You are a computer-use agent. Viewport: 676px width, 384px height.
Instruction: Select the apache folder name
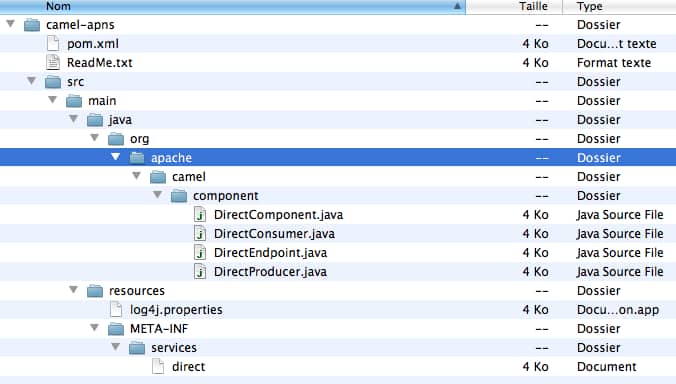click(x=171, y=158)
